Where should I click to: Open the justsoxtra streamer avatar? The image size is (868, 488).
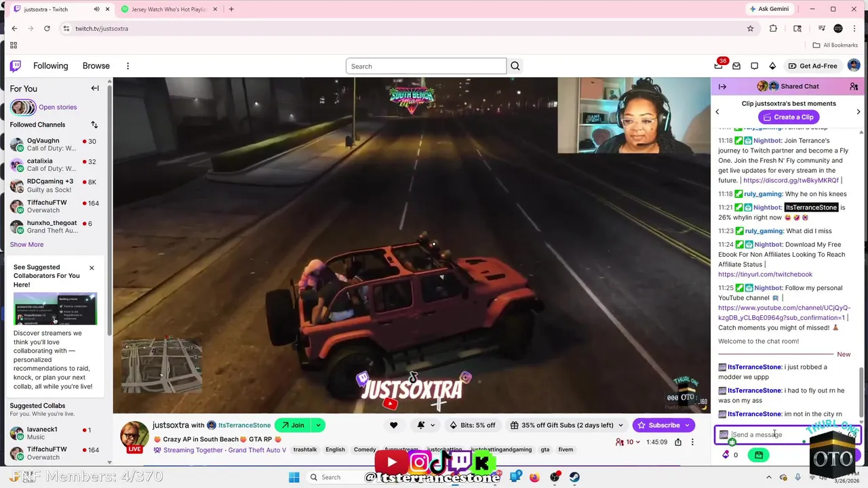coord(134,436)
